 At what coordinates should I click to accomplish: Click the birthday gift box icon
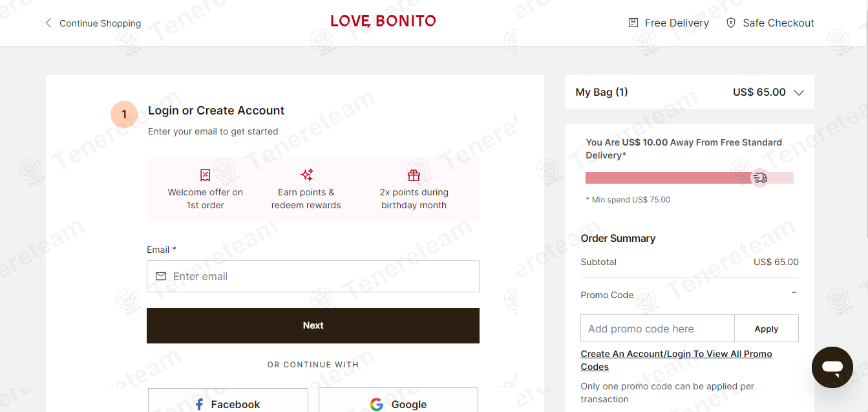(414, 175)
